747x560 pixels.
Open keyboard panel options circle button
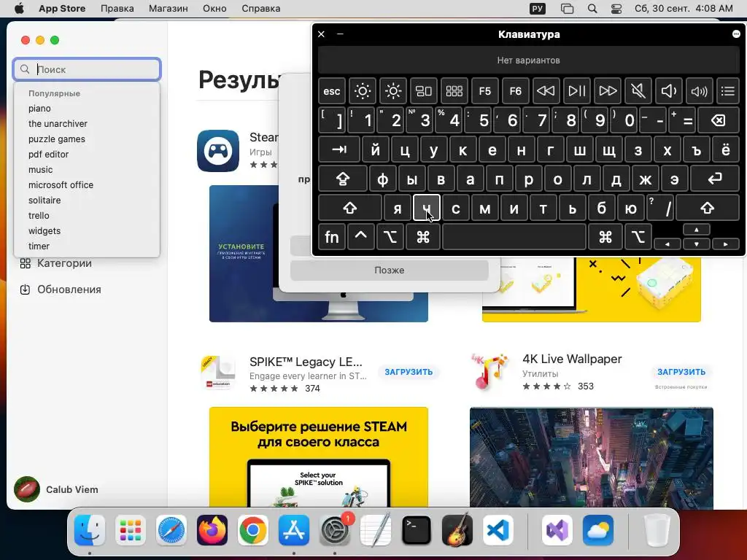tap(736, 34)
